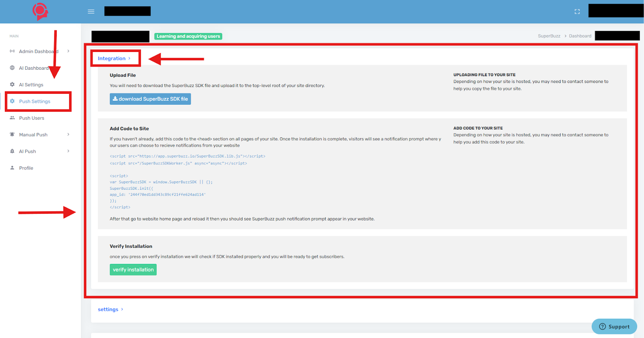The width and height of the screenshot is (644, 338).
Task: Click the AI Push bell icon
Action: 12,151
